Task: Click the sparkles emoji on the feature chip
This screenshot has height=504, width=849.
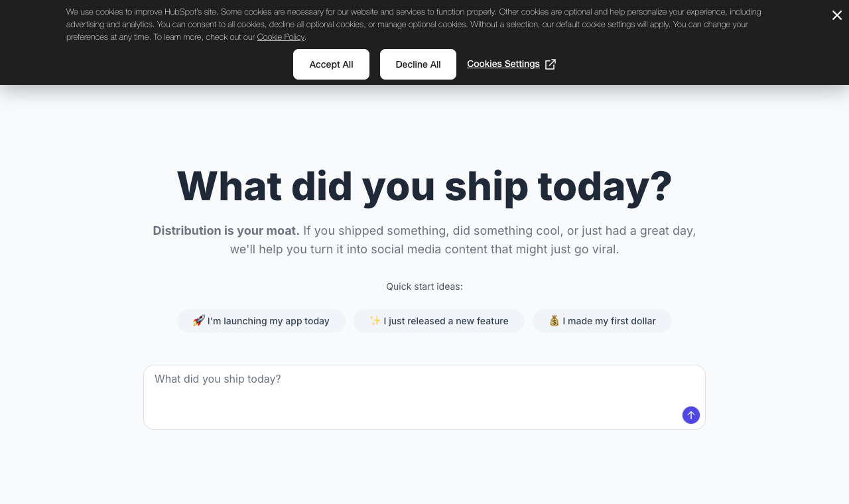Action: pos(375,321)
